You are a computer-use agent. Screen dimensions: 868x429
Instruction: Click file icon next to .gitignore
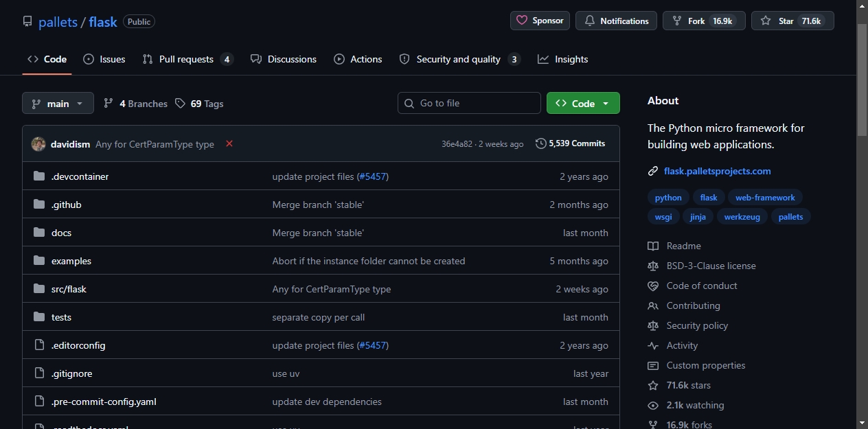[39, 373]
